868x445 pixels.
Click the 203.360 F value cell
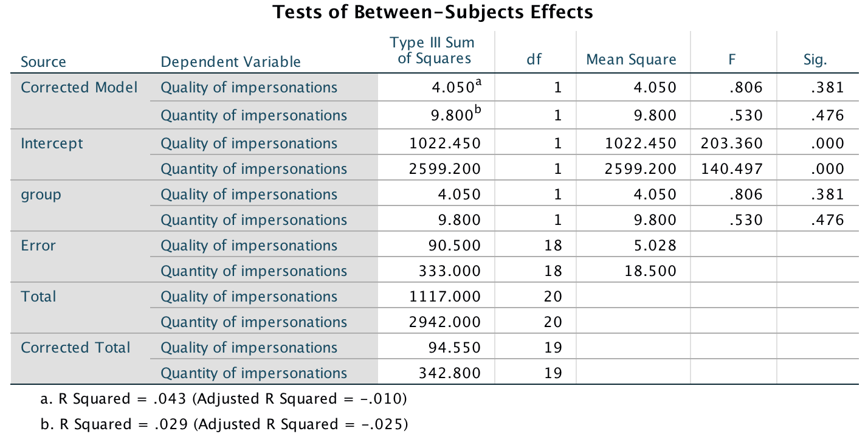(x=731, y=143)
